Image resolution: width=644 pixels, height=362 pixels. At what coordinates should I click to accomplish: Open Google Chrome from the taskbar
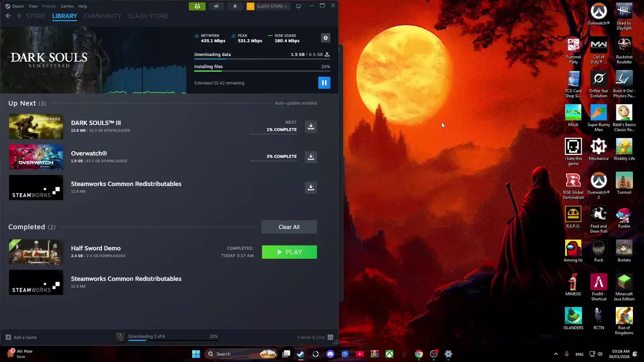419,354
